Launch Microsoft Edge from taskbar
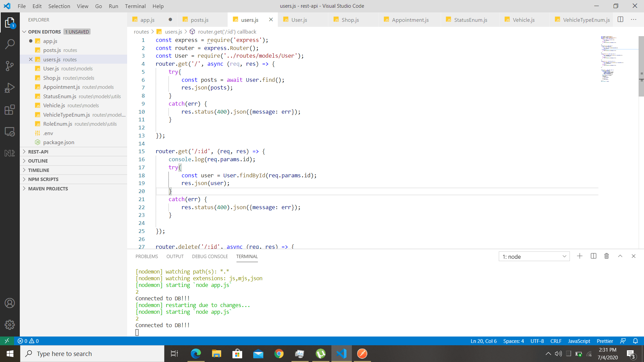 click(x=196, y=354)
